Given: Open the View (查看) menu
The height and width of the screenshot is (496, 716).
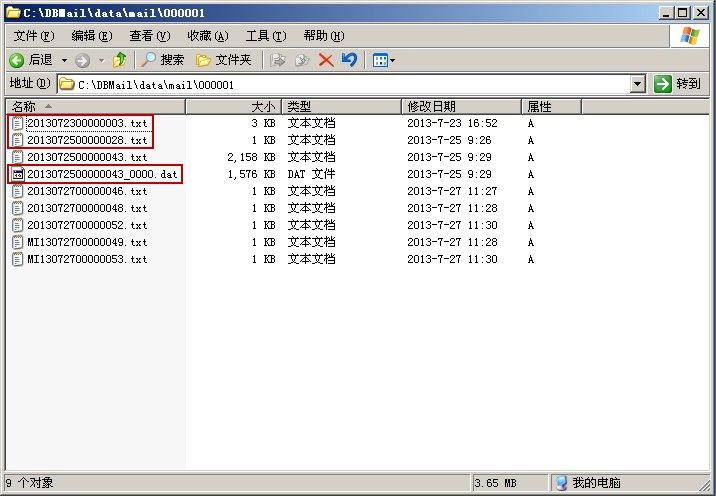Looking at the screenshot, I should pyautogui.click(x=150, y=36).
